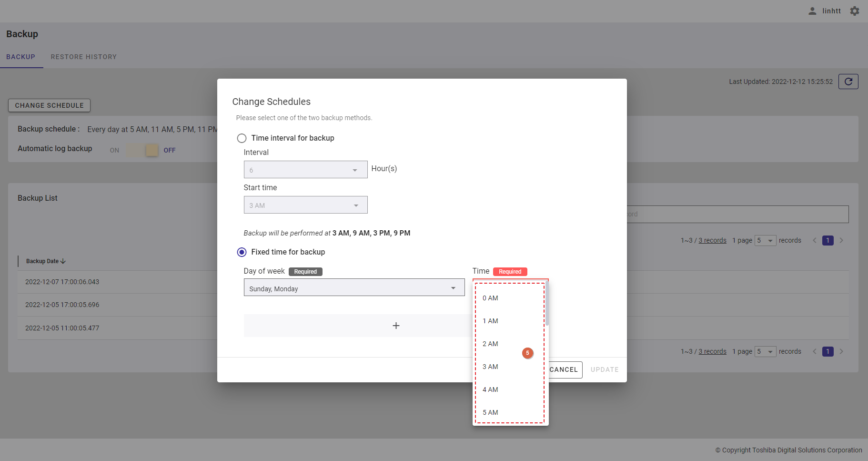Go to next page in top pagination
Viewport: 868px width, 461px height.
coord(841,240)
